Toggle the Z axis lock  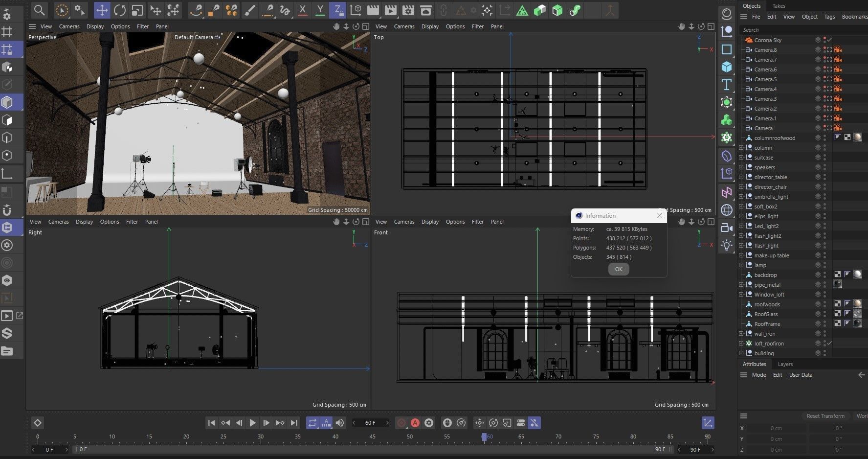tap(337, 10)
